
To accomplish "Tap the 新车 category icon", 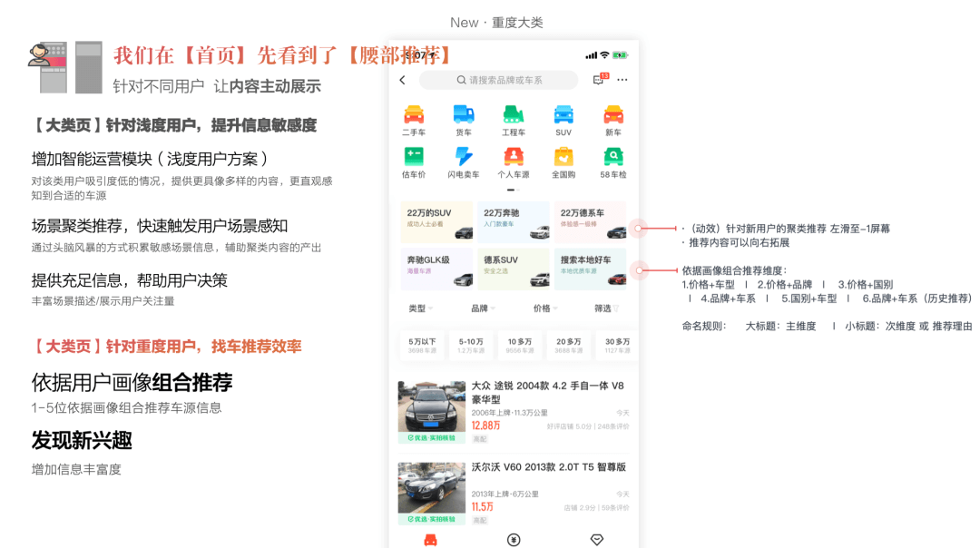I will point(613,115).
